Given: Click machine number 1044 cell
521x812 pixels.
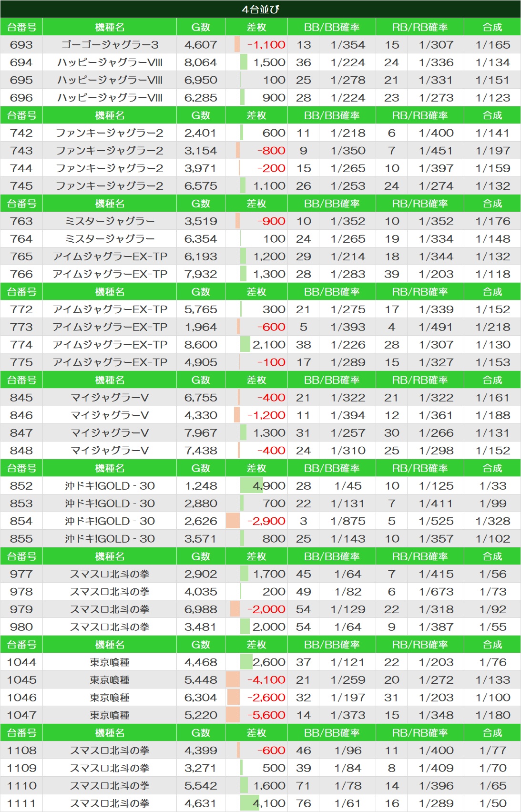Looking at the screenshot, I should (21, 662).
